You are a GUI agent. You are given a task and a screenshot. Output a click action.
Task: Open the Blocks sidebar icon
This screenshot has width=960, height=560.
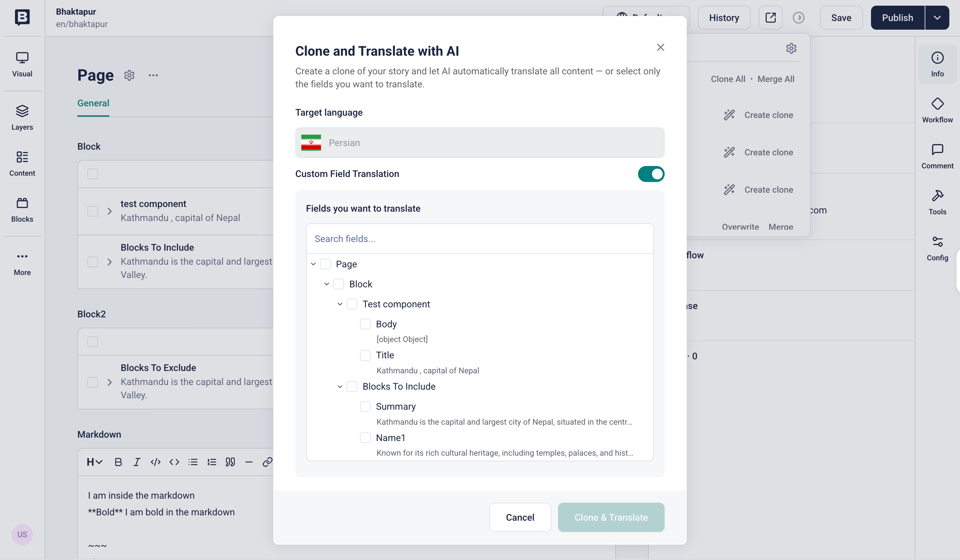(x=22, y=203)
